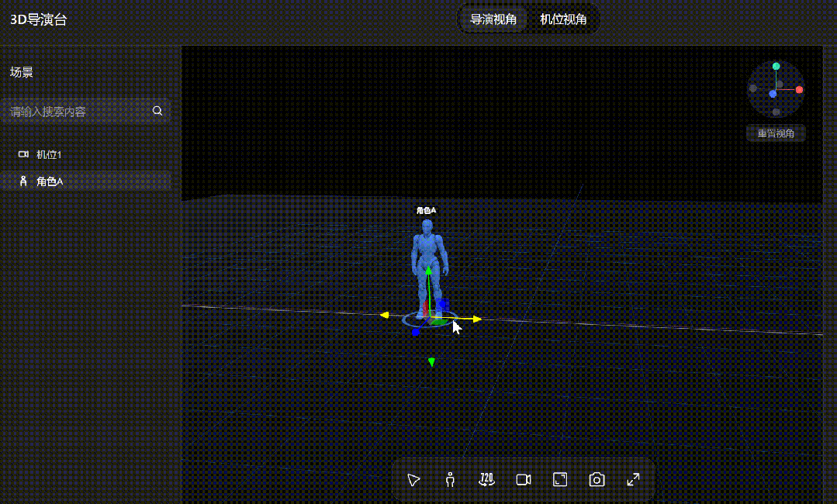The width and height of the screenshot is (837, 504).
Task: Click the person icon beside 角色A
Action: click(x=23, y=181)
